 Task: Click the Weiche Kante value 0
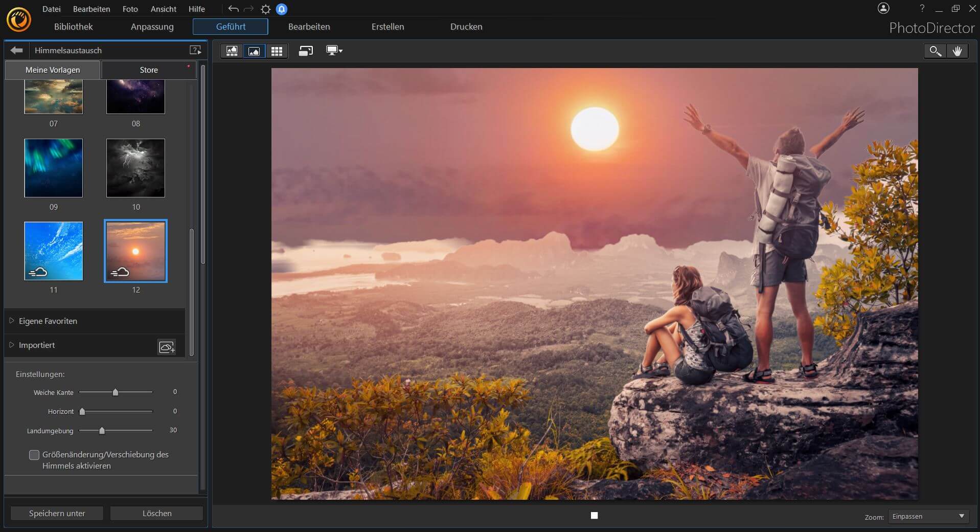[175, 392]
